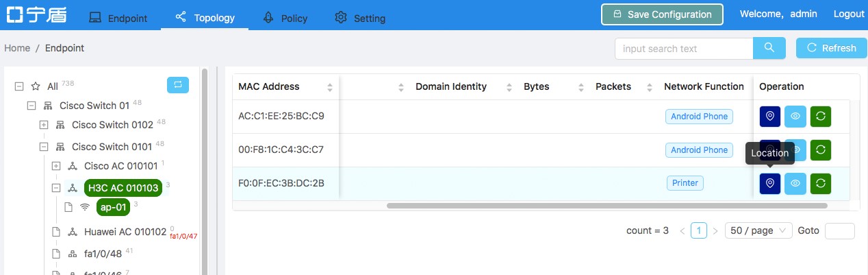Image resolution: width=868 pixels, height=275 pixels.
Task: Select page 1 in pagination
Action: coord(699,230)
